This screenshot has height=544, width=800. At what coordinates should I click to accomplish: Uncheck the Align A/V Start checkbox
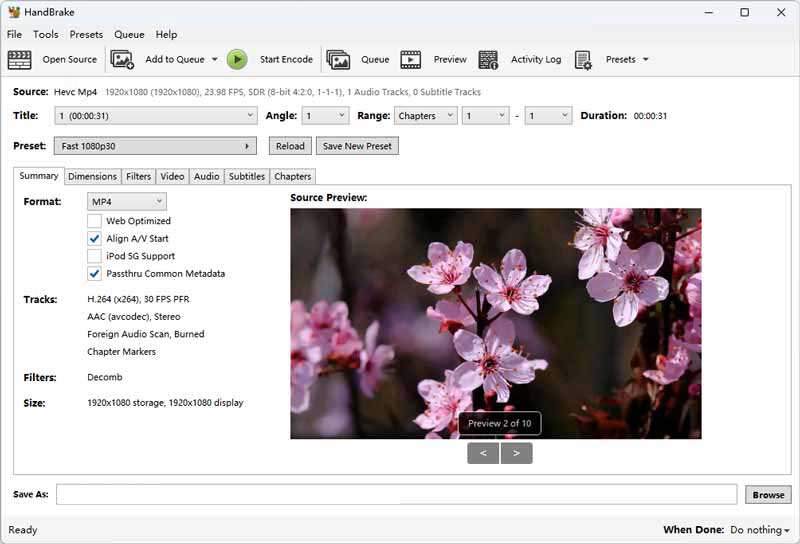pyautogui.click(x=94, y=239)
